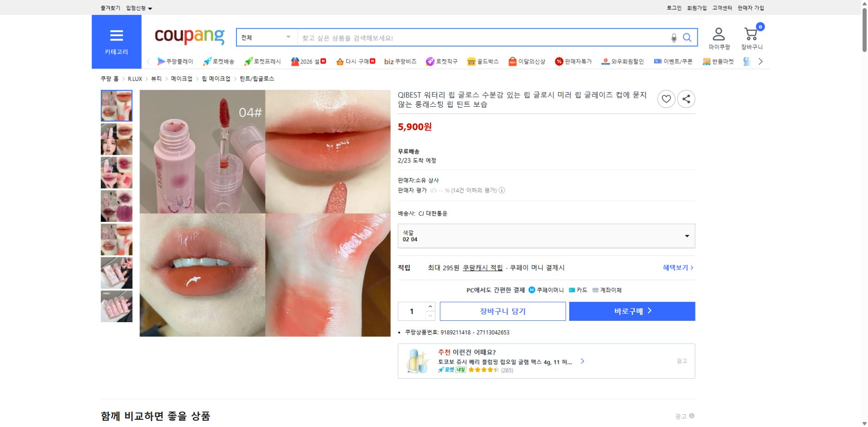The width and height of the screenshot is (868, 427).
Task: Toggle the wishlist heart for this product
Action: pos(666,98)
